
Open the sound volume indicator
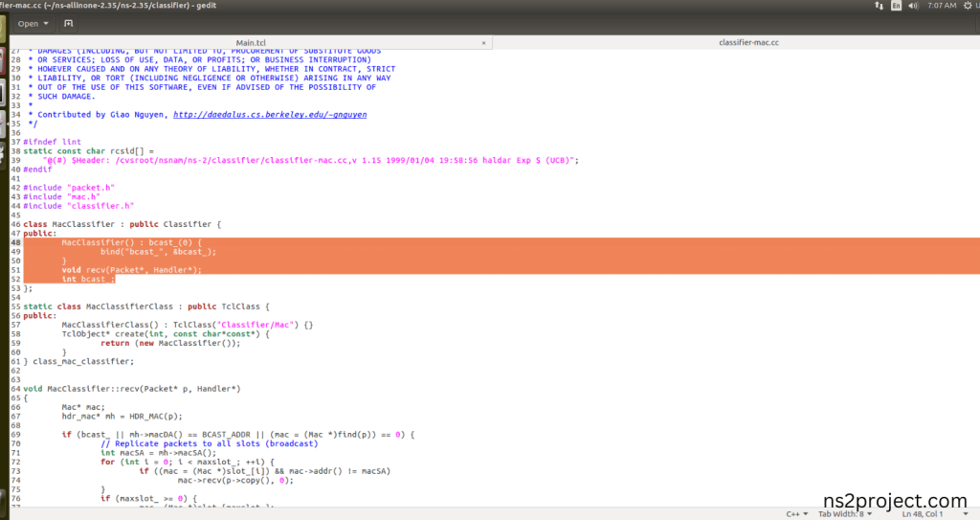tap(913, 6)
